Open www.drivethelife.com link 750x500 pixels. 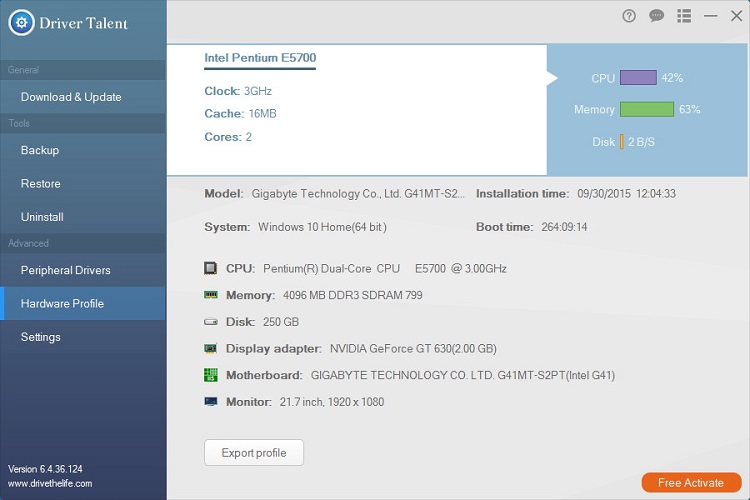pyautogui.click(x=50, y=483)
